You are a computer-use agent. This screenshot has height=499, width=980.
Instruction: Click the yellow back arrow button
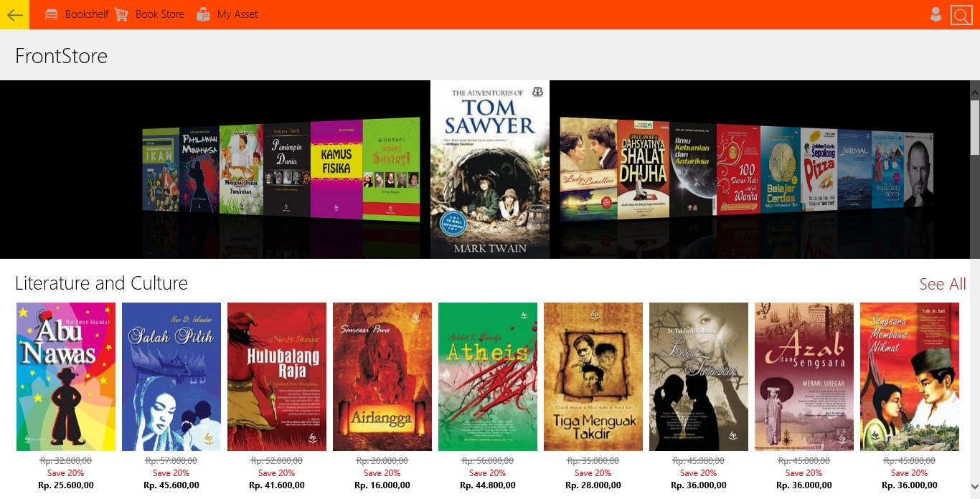tap(14, 14)
